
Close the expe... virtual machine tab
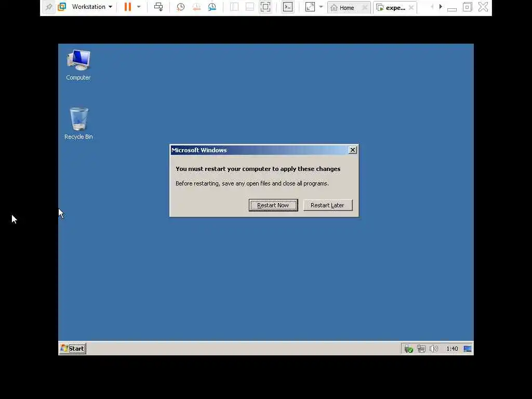point(411,7)
